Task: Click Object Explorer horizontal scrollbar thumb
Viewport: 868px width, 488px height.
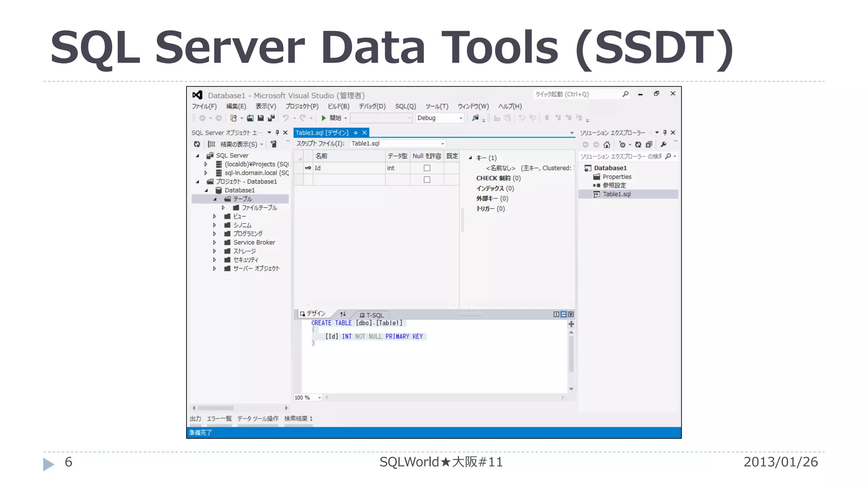Action: point(215,408)
